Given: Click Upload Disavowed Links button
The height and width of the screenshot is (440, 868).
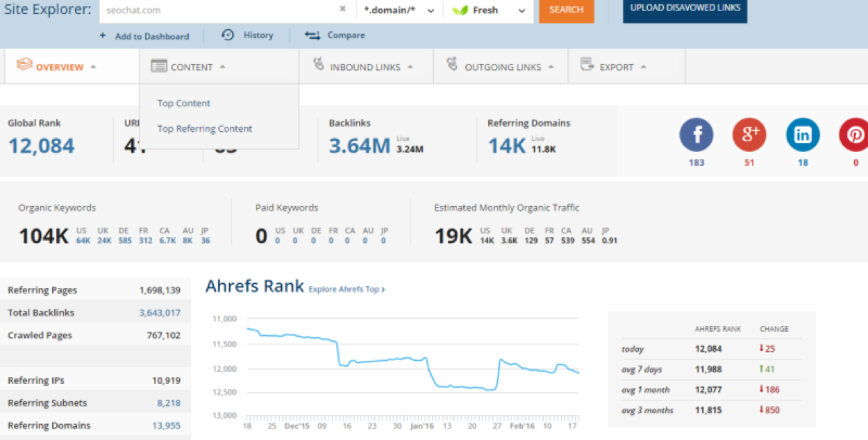Looking at the screenshot, I should (685, 9).
